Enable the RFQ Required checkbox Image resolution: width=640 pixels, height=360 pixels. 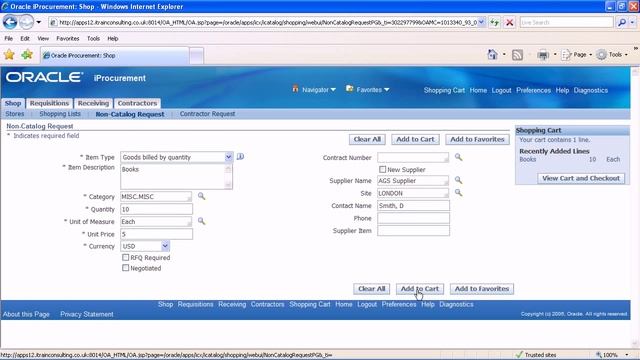[126, 257]
